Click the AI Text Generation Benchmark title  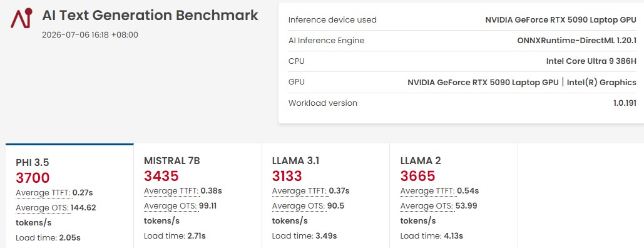pyautogui.click(x=150, y=16)
